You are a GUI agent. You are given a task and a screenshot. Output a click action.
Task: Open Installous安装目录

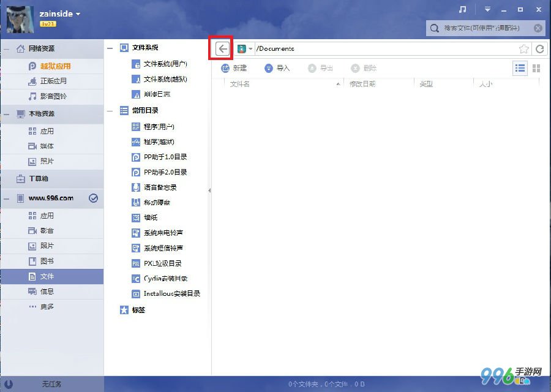click(x=166, y=293)
